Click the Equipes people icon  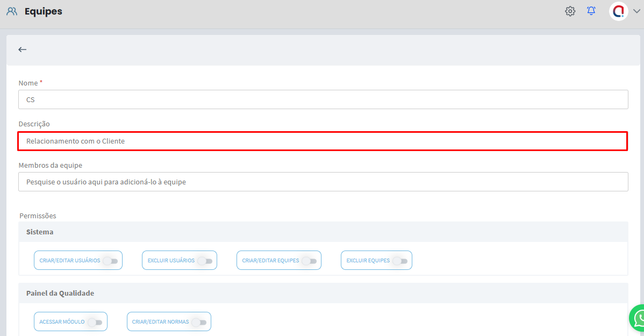click(12, 11)
